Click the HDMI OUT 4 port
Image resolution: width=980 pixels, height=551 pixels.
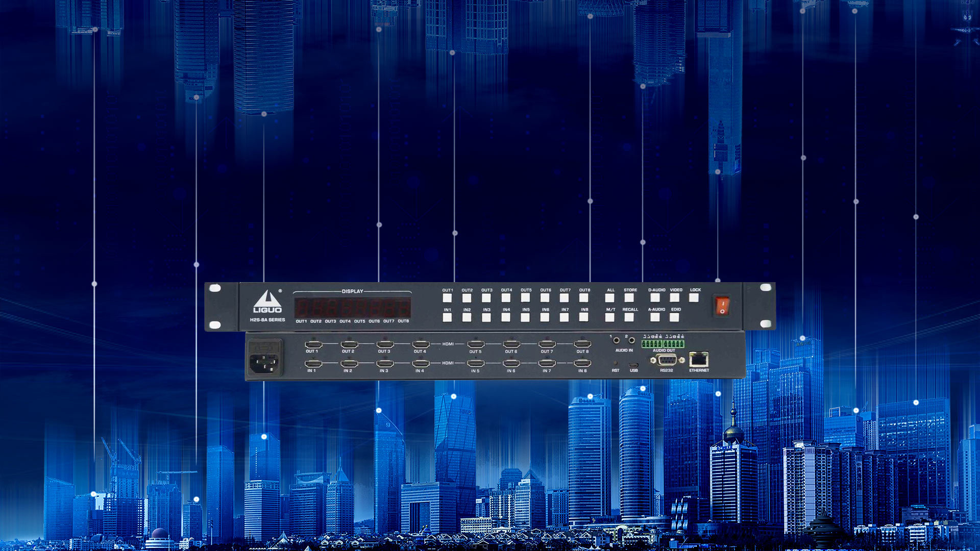(421, 344)
